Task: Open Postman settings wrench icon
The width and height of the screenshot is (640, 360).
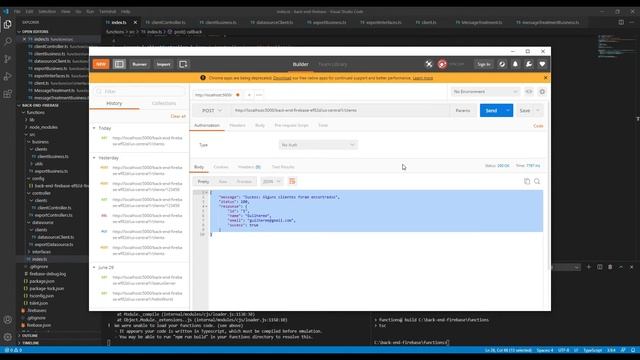Action: click(x=529, y=64)
